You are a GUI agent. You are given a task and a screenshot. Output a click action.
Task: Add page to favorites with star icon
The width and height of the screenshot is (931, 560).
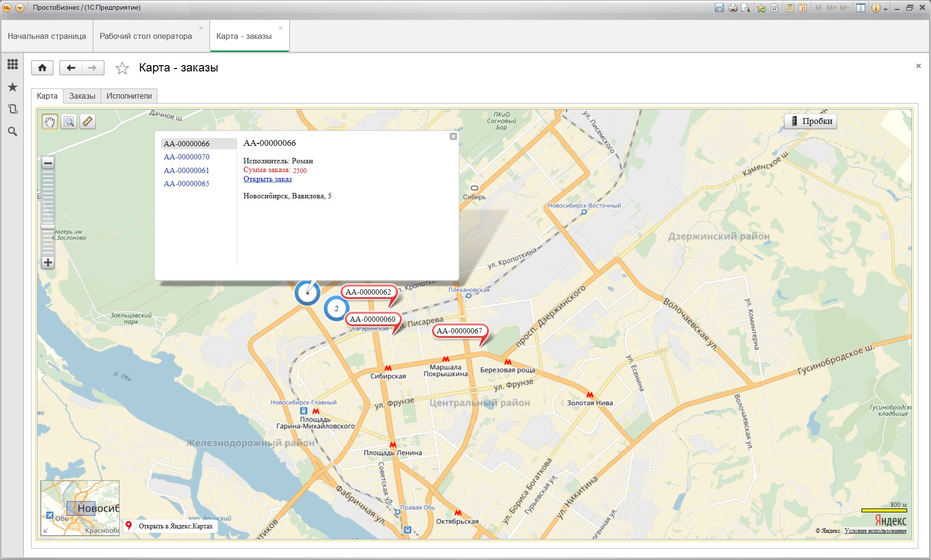(122, 68)
